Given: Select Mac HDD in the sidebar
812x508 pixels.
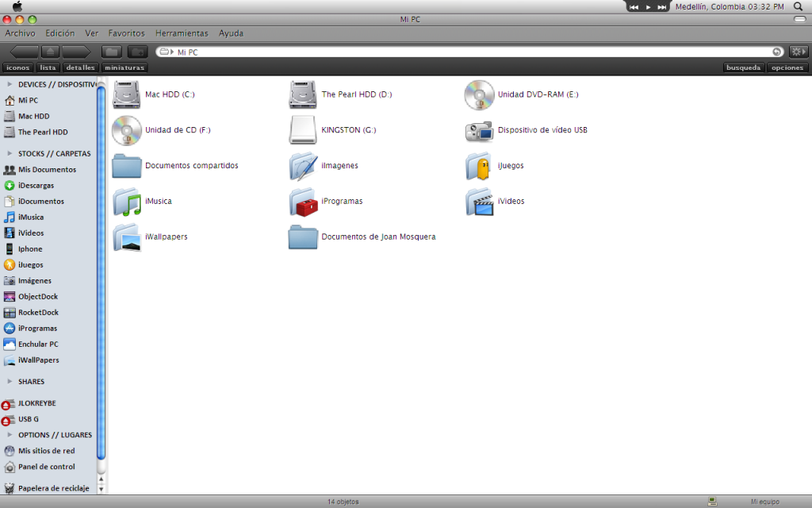Looking at the screenshot, I should tap(27, 117).
